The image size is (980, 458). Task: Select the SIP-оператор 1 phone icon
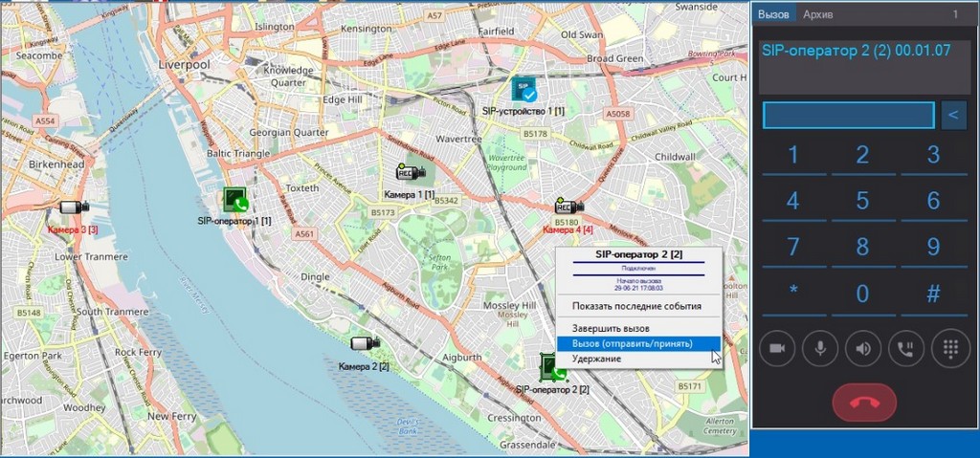coord(235,200)
